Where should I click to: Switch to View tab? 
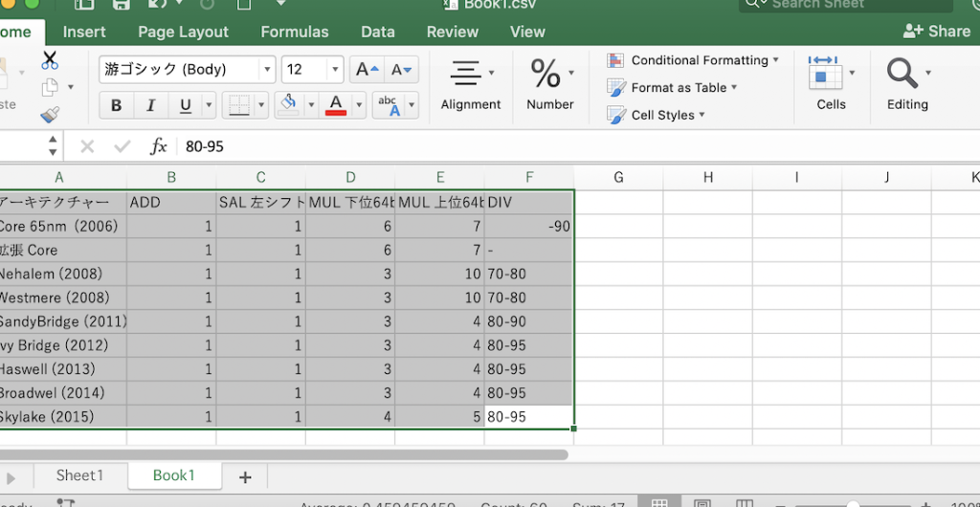(x=527, y=32)
